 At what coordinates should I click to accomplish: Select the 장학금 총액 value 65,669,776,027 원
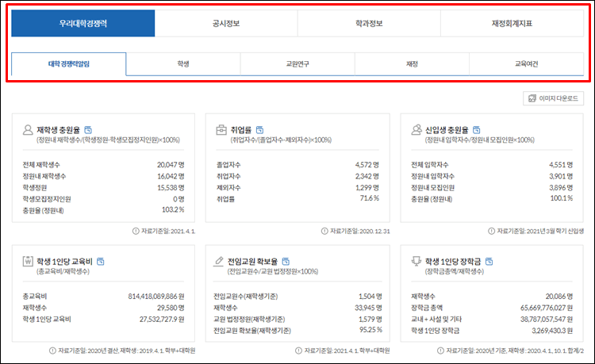pos(547,308)
